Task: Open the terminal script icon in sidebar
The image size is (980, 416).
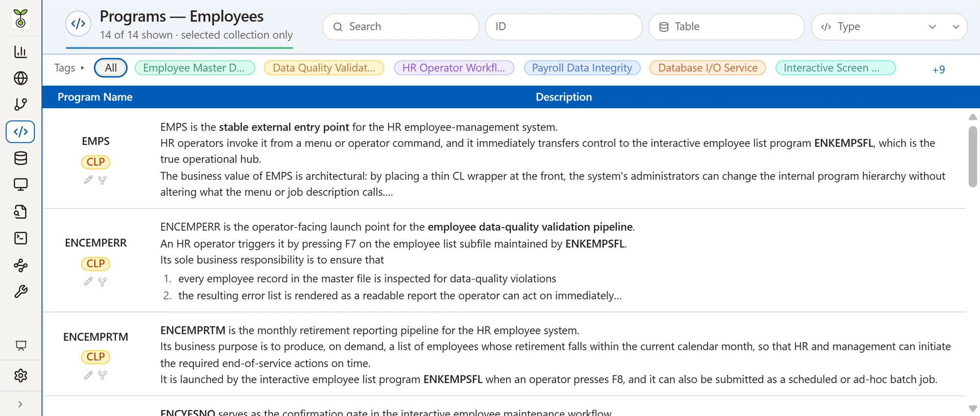Action: click(x=21, y=238)
